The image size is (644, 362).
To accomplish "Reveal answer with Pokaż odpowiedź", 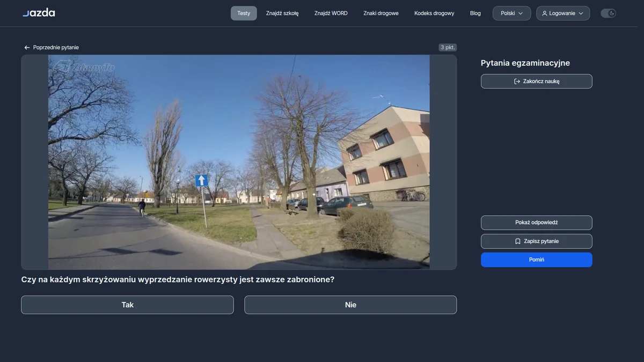I will coord(537,223).
